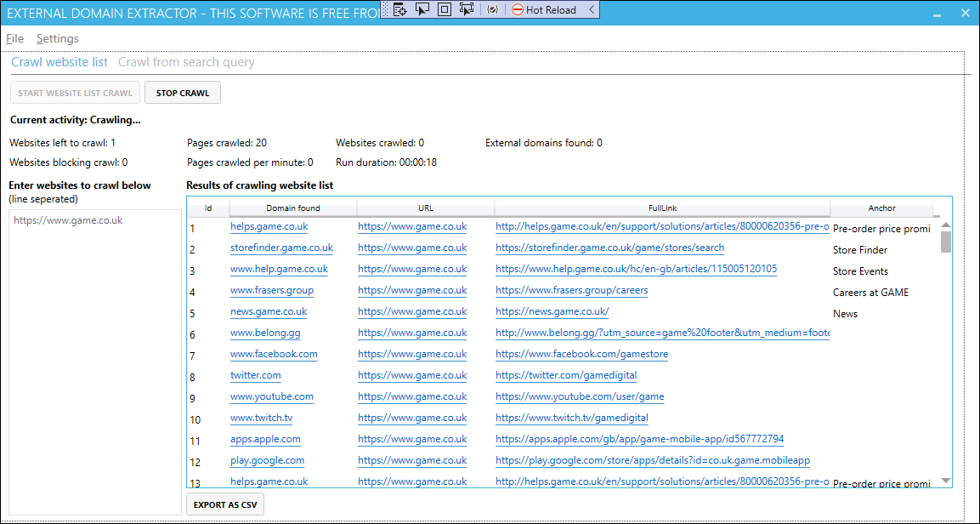The width and height of the screenshot is (980, 524).
Task: Select Websites left to crawl: 1 text
Action: click(x=63, y=143)
